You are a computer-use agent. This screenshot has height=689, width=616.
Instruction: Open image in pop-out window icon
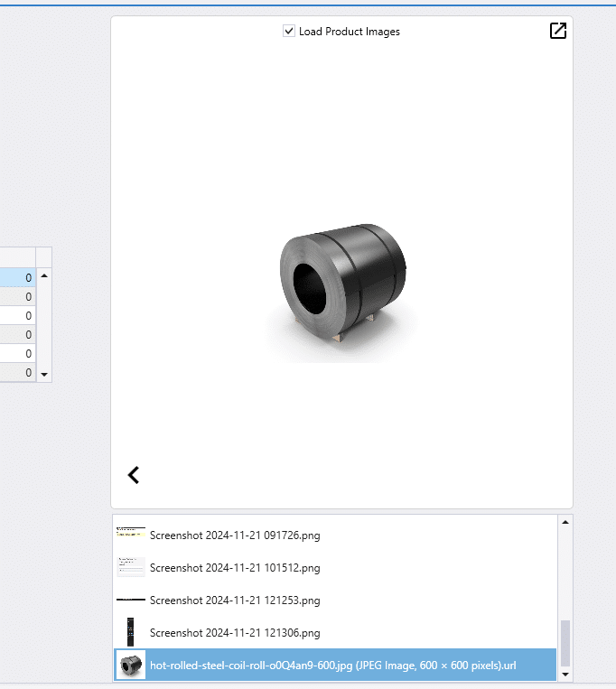(558, 31)
